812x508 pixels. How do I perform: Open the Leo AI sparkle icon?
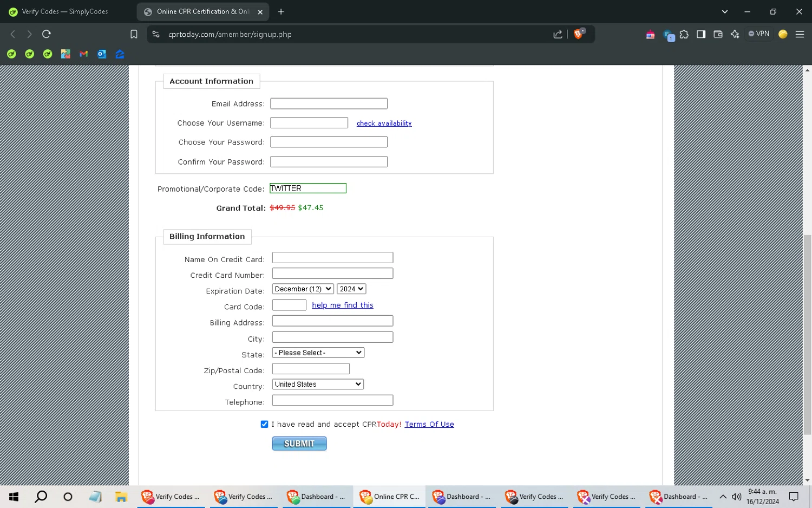(x=735, y=34)
